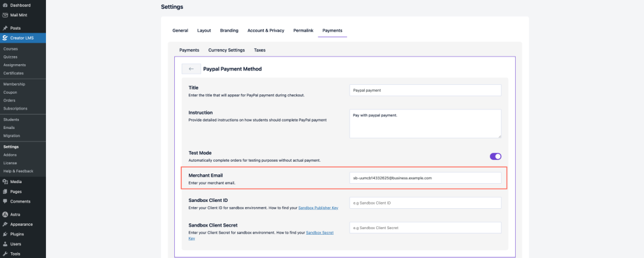Screen dimensions: 644x258
Task: Open the Taxes sub-tab
Action: [x=259, y=50]
